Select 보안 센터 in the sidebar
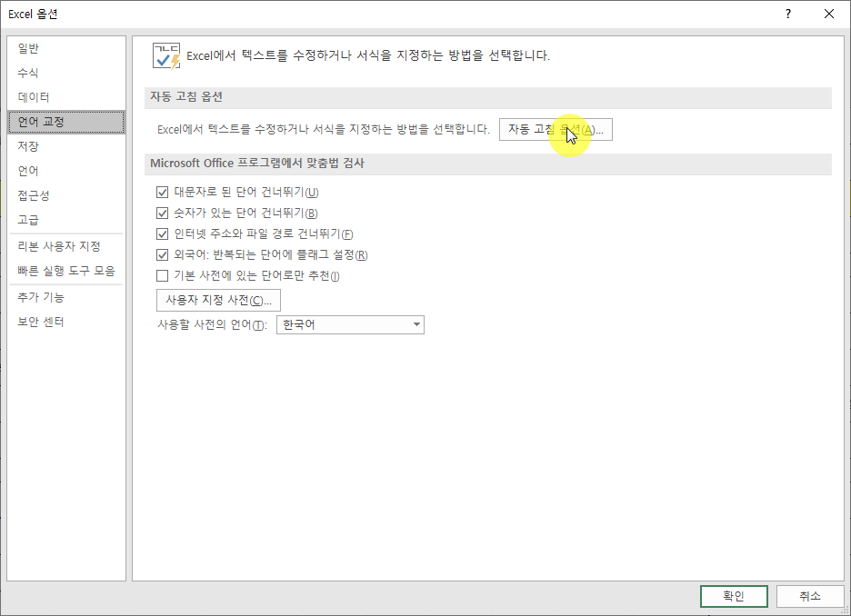This screenshot has width=851, height=616. [x=66, y=322]
